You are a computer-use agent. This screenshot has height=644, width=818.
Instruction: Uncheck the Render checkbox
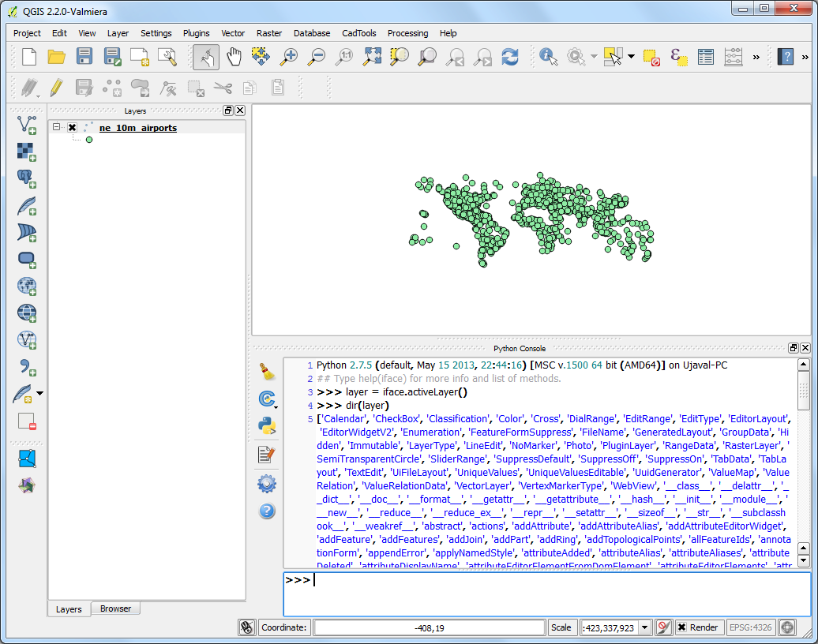(682, 627)
